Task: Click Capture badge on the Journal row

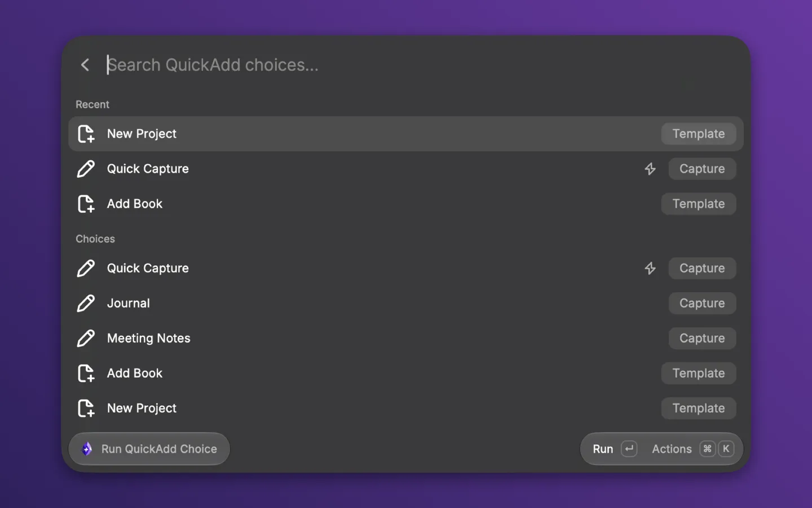Action: tap(702, 303)
